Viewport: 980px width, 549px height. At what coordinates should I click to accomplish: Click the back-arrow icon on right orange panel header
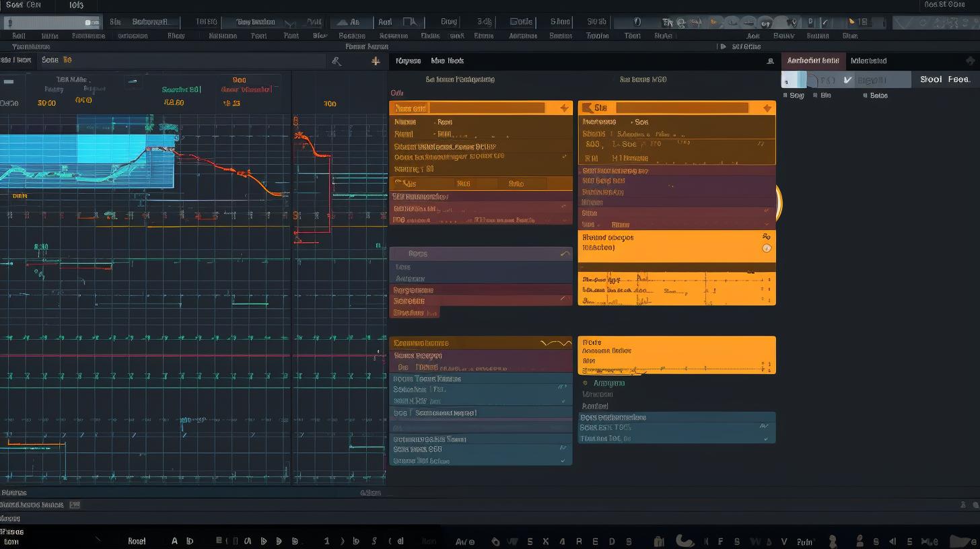(586, 108)
